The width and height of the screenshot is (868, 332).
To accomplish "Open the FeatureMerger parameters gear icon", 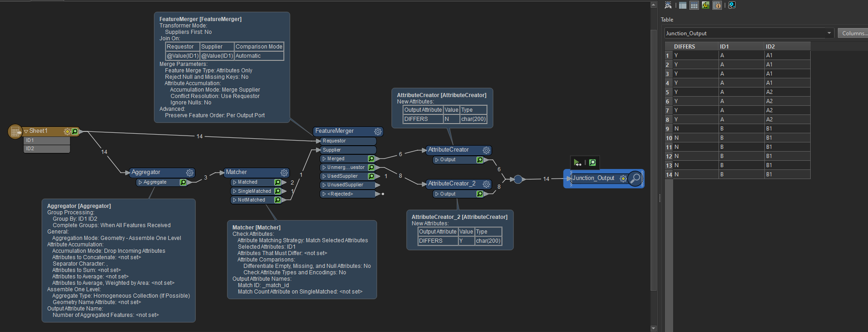I will click(x=378, y=131).
